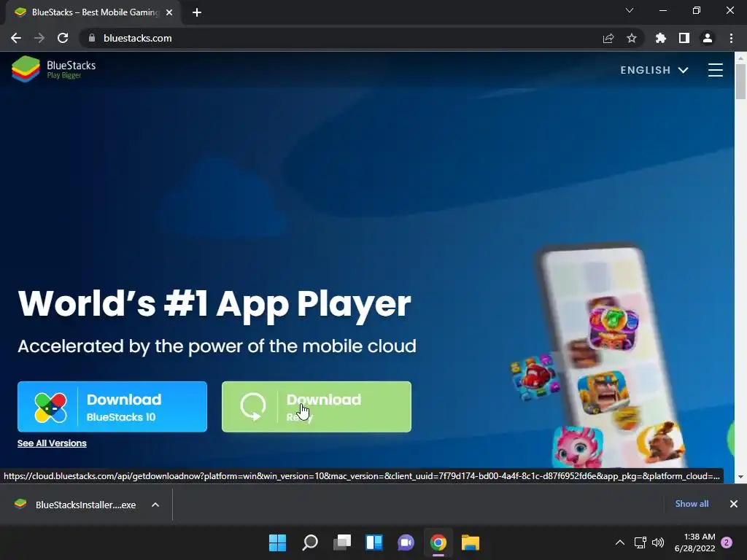Image resolution: width=747 pixels, height=560 pixels.
Task: Open Windows Start menu
Action: [x=277, y=542]
